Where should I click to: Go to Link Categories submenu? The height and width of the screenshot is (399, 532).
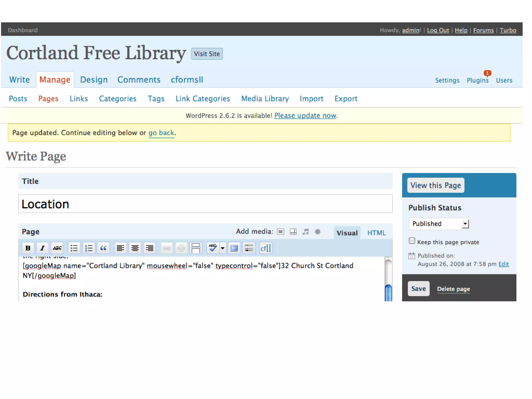[203, 99]
